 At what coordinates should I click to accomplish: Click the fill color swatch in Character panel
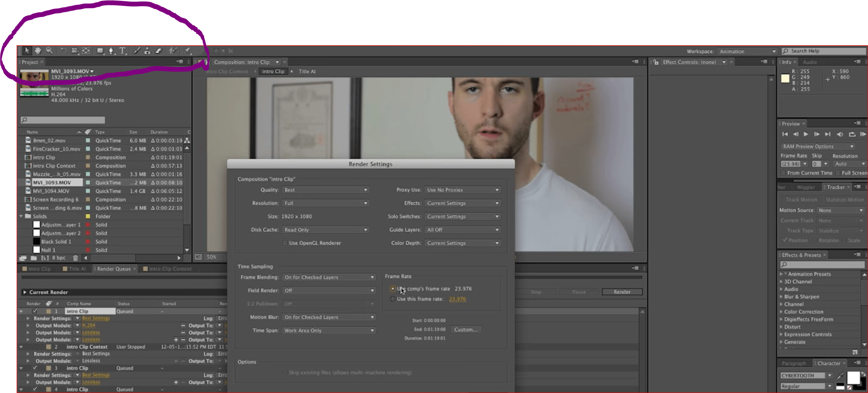854,378
